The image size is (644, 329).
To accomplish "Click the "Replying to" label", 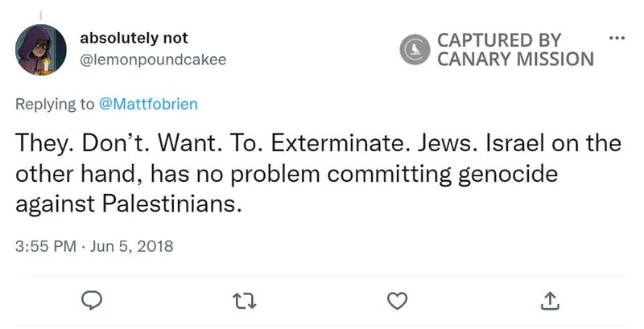I will [55, 104].
